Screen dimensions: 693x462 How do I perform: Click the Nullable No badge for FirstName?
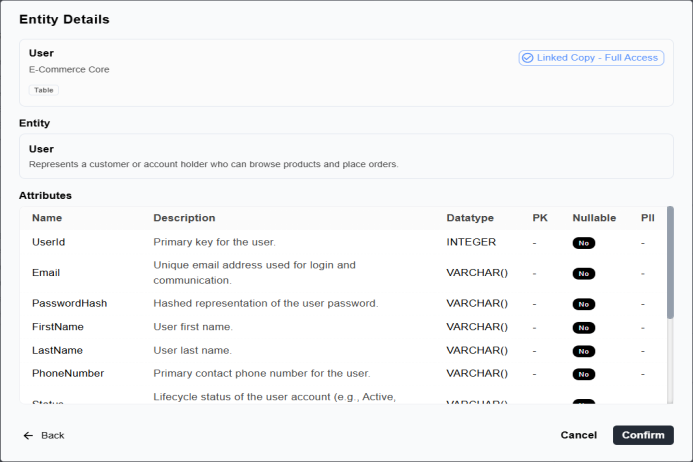point(584,328)
